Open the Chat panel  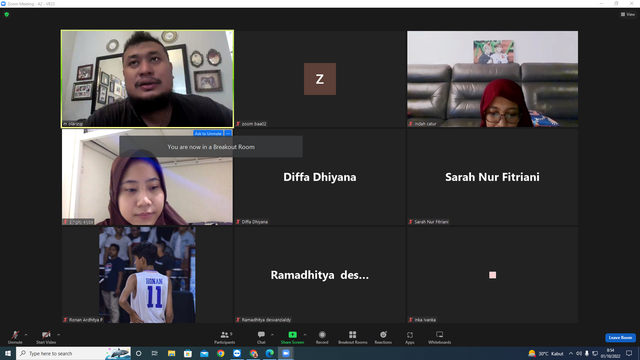[261, 337]
